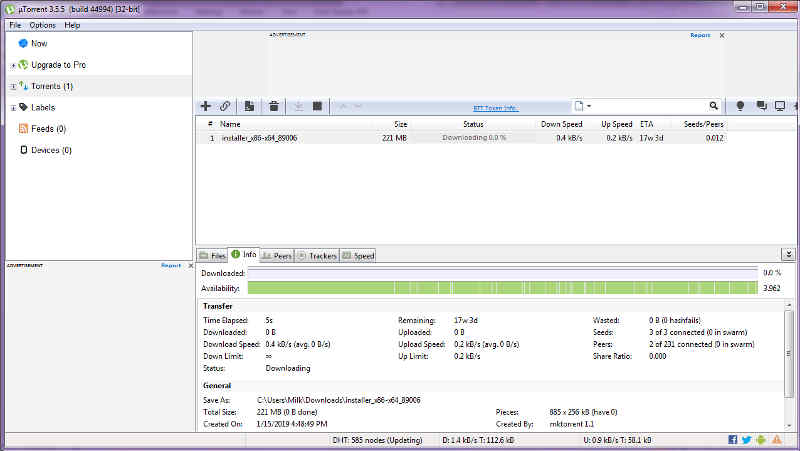Click the lightbulb icon in toolbar

click(740, 106)
